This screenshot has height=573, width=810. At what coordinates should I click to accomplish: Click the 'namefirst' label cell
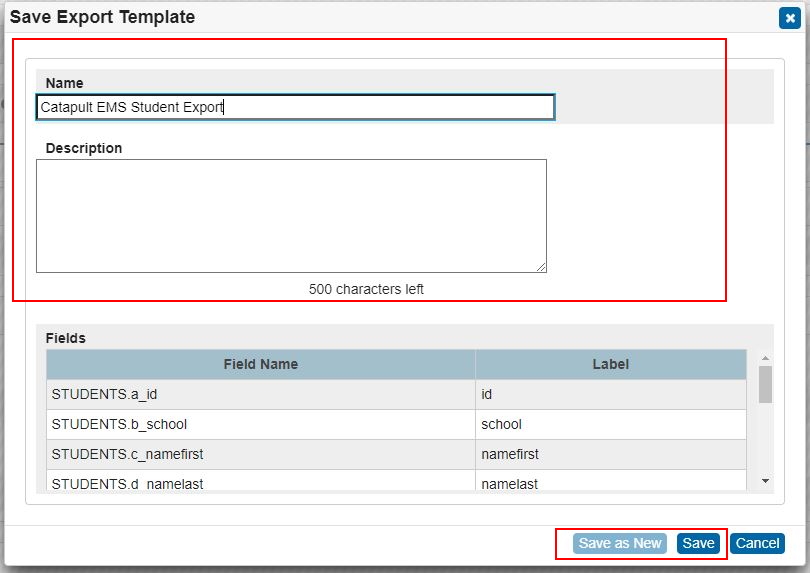coord(611,454)
